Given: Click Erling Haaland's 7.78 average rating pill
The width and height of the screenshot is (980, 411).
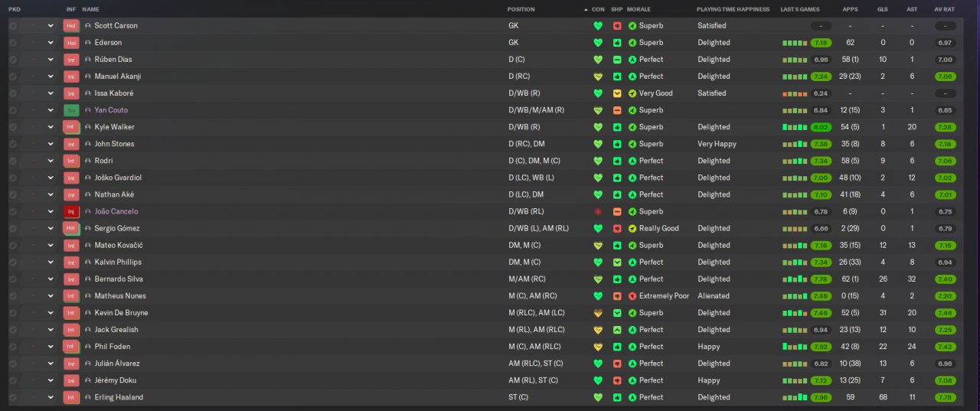Looking at the screenshot, I should pyautogui.click(x=945, y=397).
